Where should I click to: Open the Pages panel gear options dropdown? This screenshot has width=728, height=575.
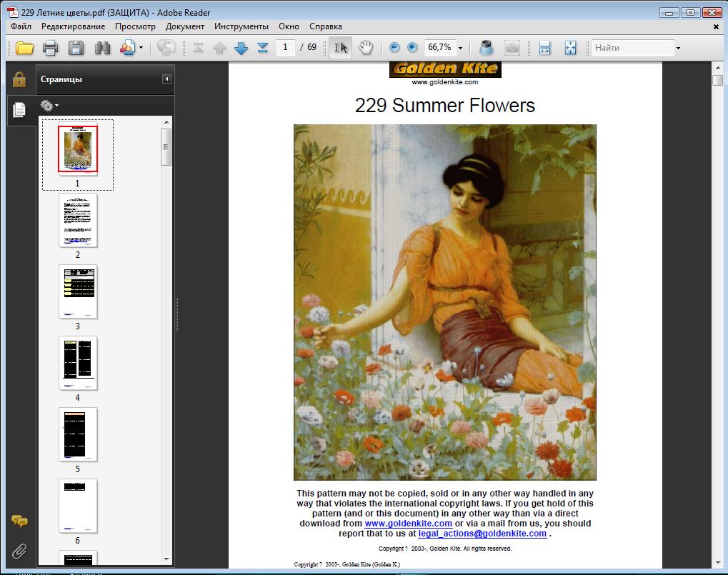point(50,106)
